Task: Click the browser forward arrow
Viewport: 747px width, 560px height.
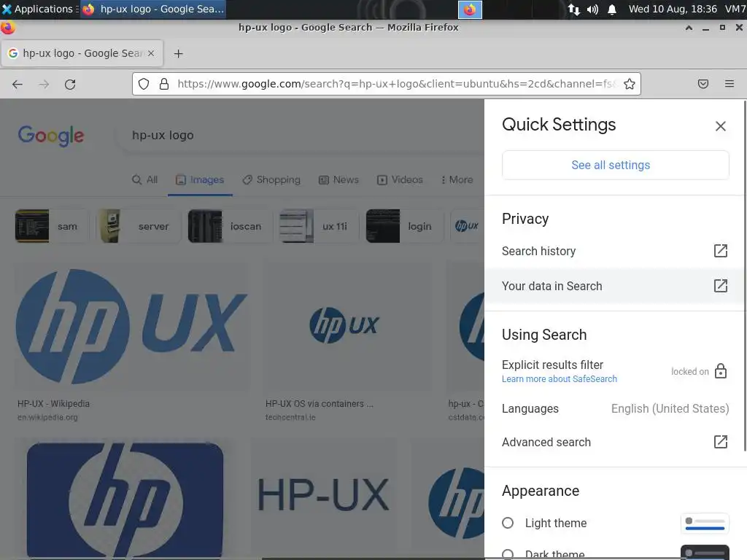Action: click(x=44, y=85)
